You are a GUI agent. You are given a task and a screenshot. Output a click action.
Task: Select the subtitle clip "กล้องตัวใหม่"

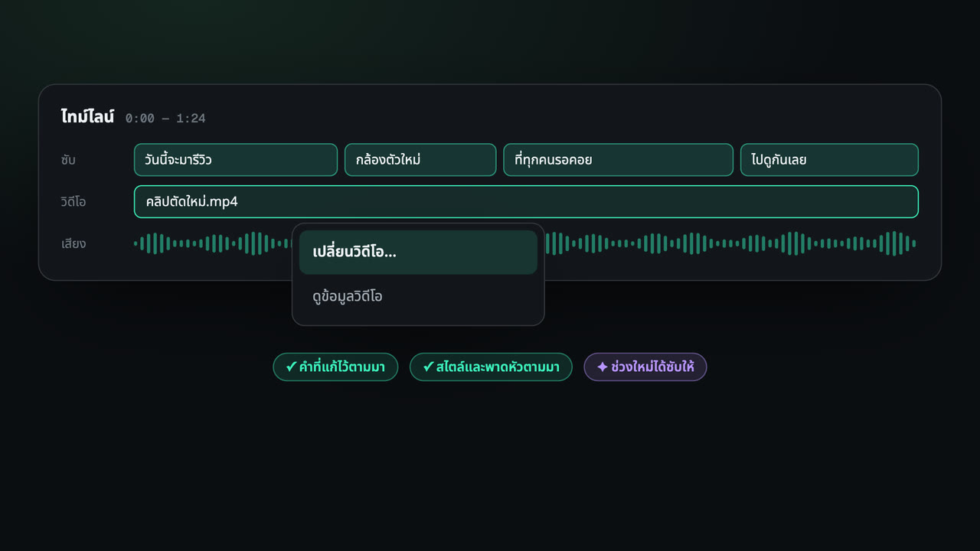pyautogui.click(x=420, y=160)
